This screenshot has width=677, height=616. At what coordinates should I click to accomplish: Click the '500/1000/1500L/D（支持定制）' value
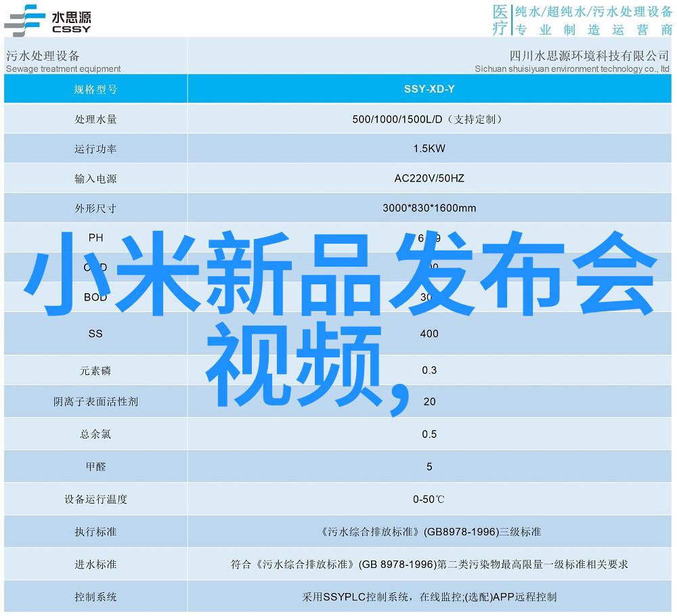(429, 119)
